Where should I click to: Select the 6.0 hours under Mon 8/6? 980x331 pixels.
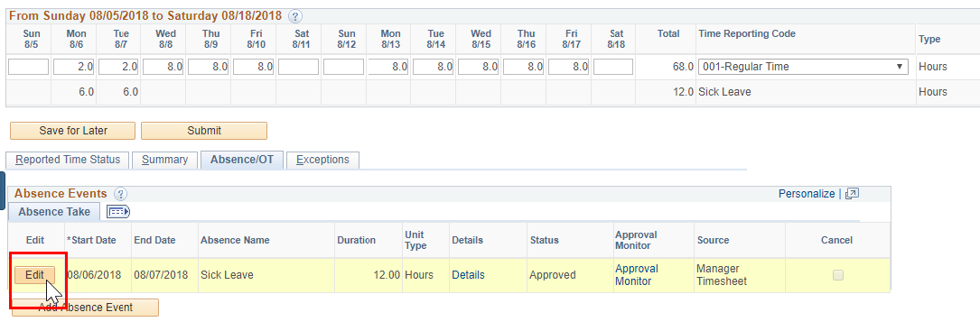(x=86, y=92)
